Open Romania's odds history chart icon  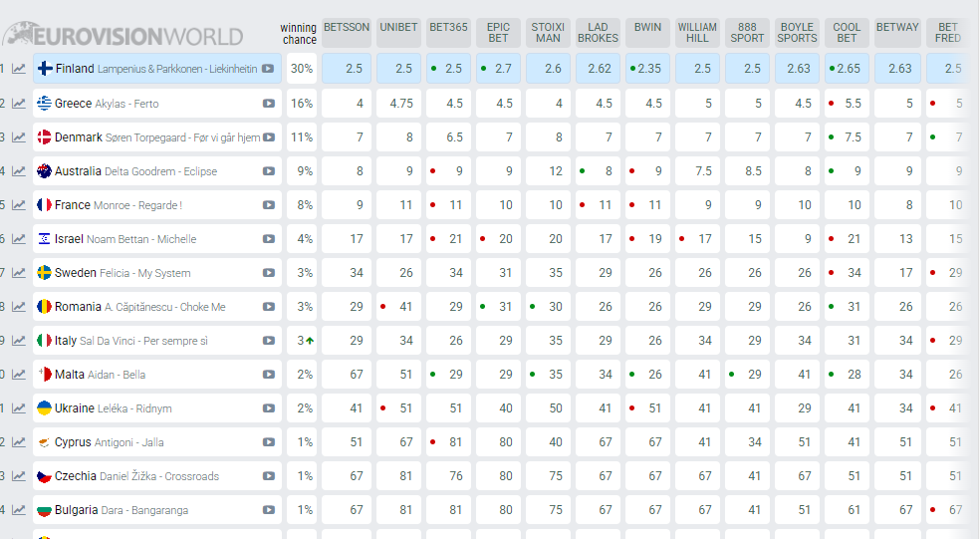pos(19,307)
